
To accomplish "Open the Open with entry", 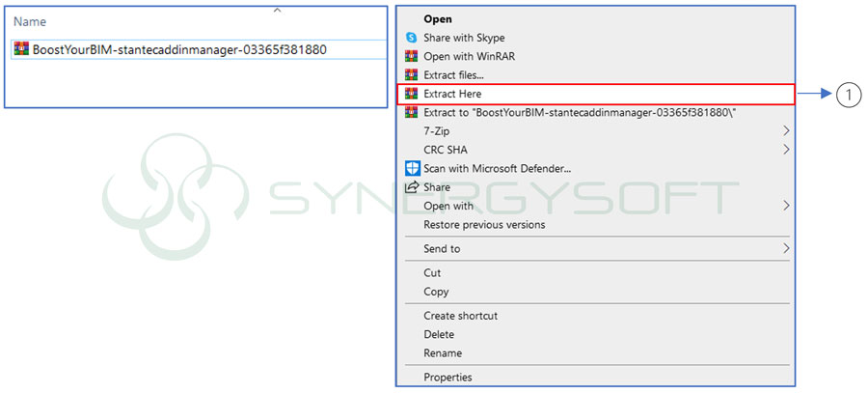I will coord(448,206).
